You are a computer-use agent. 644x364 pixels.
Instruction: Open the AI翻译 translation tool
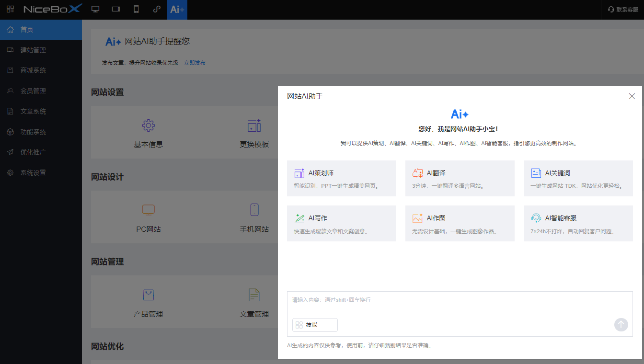pyautogui.click(x=460, y=178)
